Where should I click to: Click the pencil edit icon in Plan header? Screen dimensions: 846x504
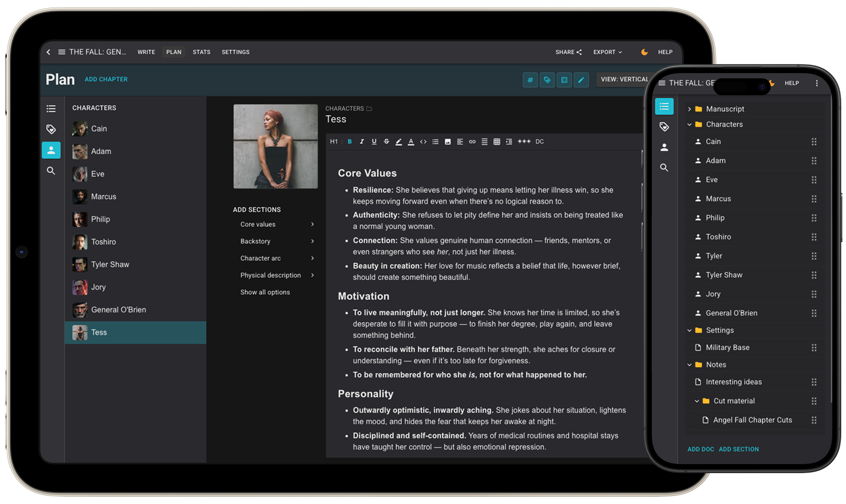pos(581,80)
